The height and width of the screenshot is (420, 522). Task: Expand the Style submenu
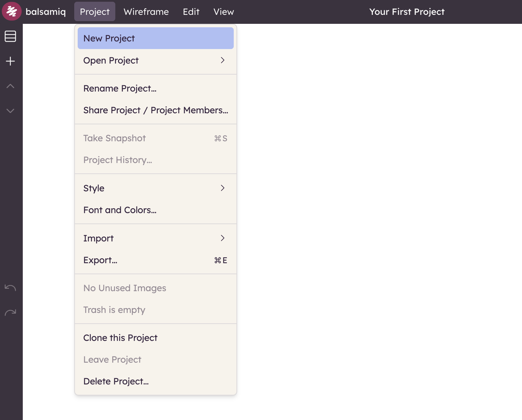(94, 188)
